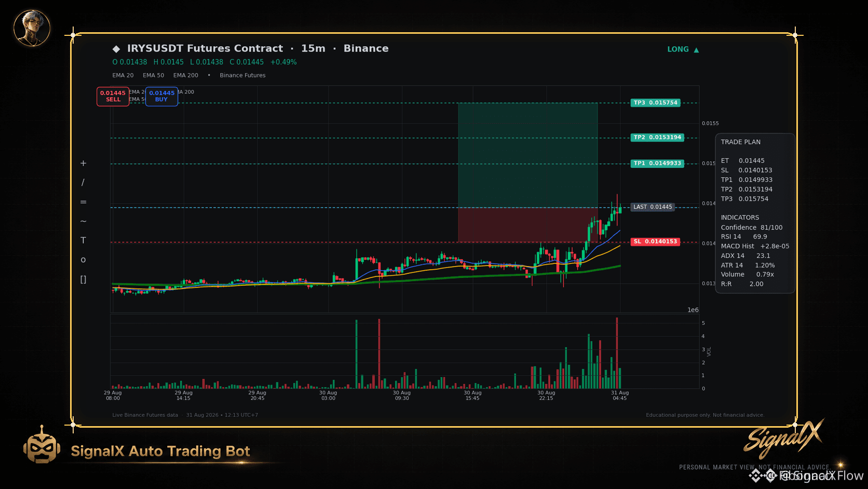Click the blue BUY 0.01445 button
Image resolution: width=868 pixels, height=489 pixels.
(x=161, y=96)
